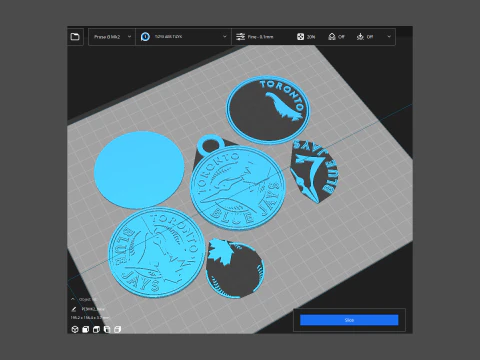This screenshot has height=360, width=480.
Task: Click the build plate adhesion Off icon
Action: [x=360, y=37]
